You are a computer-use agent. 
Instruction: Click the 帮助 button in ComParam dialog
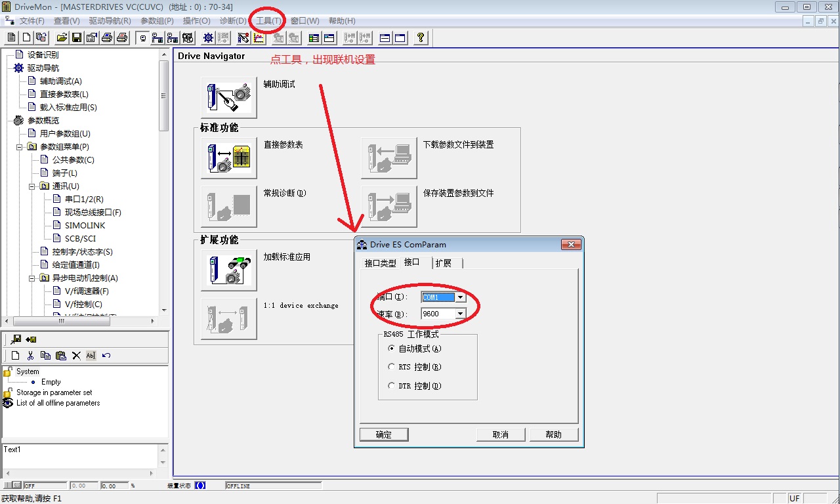[x=554, y=434]
